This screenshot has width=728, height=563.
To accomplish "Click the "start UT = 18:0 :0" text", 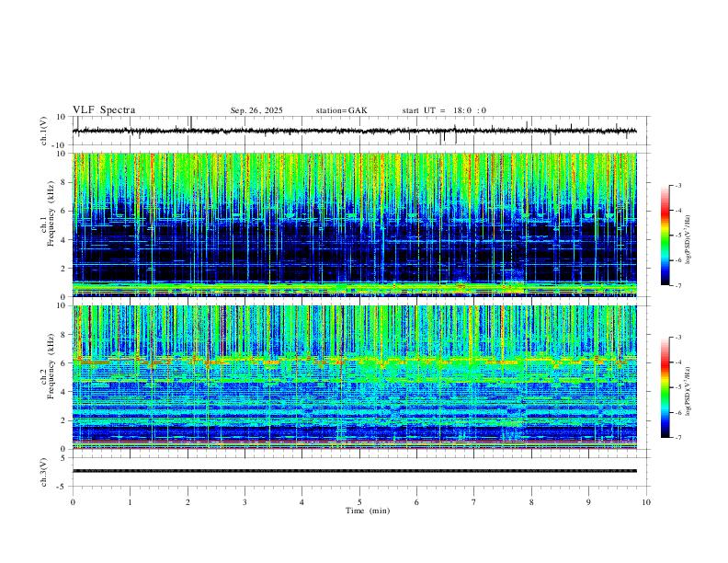I will pos(444,110).
